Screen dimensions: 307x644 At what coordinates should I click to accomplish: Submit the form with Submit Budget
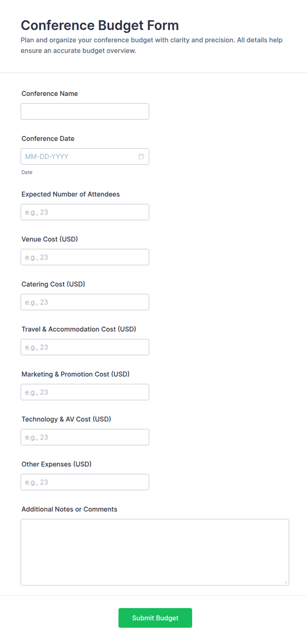point(155,618)
